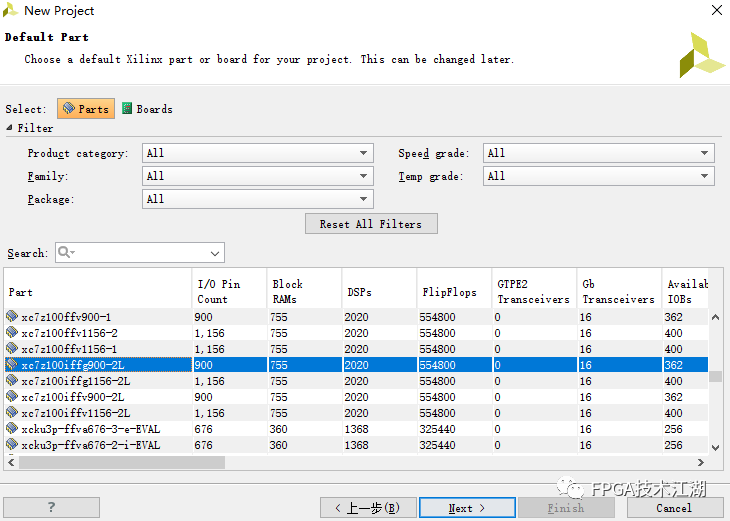The height and width of the screenshot is (521, 730).
Task: Click chip icon of xc7z100iffv1156-2L
Action: pyautogui.click(x=12, y=413)
